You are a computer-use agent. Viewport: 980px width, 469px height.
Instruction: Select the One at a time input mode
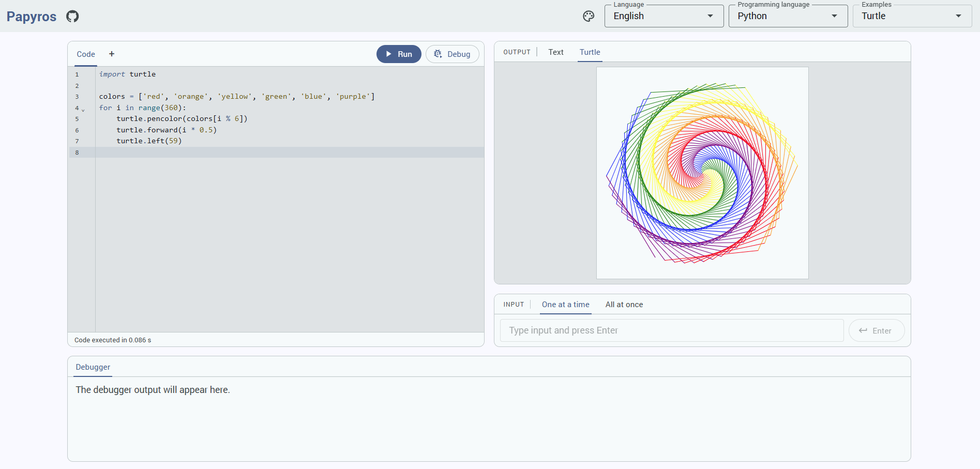click(x=565, y=305)
